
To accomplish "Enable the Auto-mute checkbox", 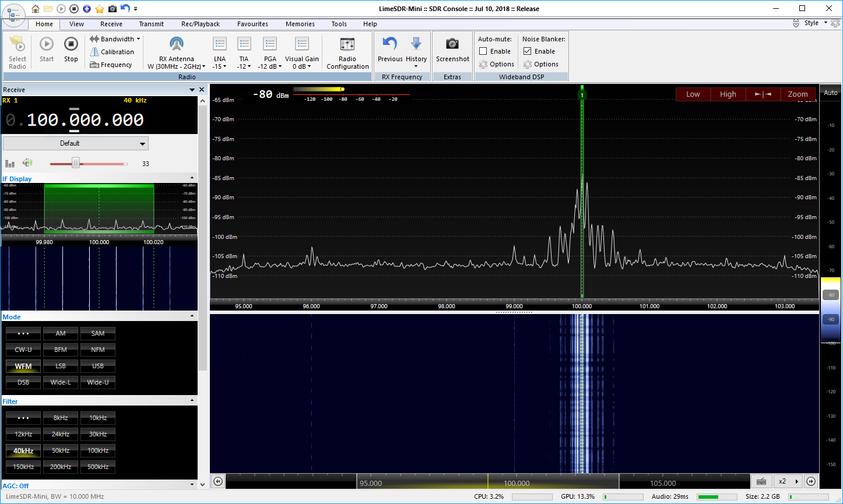I will click(483, 51).
